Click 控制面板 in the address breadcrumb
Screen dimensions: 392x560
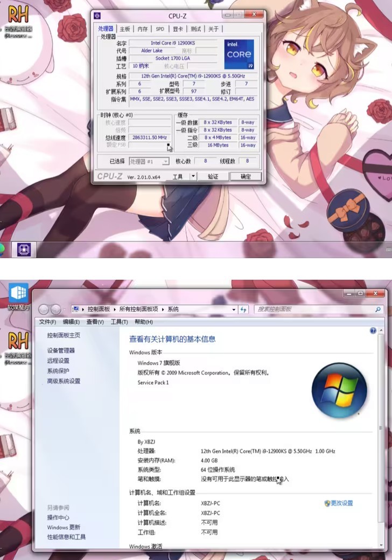(x=99, y=309)
